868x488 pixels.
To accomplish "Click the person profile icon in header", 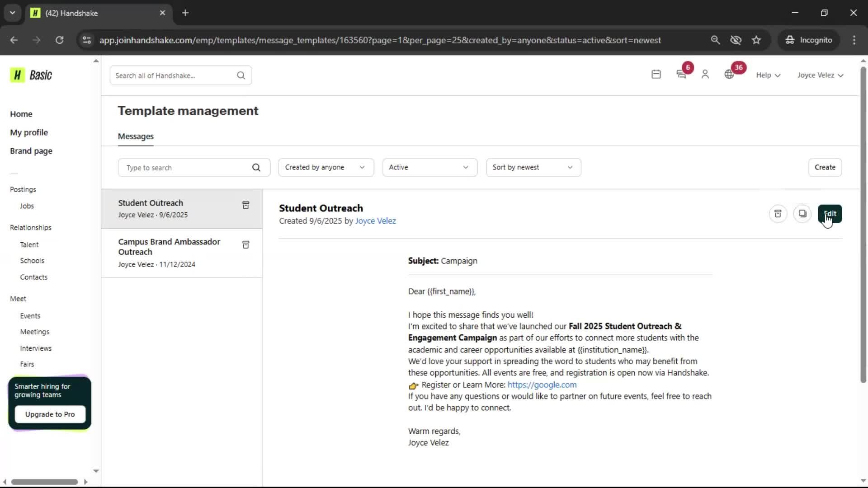I will pyautogui.click(x=705, y=75).
